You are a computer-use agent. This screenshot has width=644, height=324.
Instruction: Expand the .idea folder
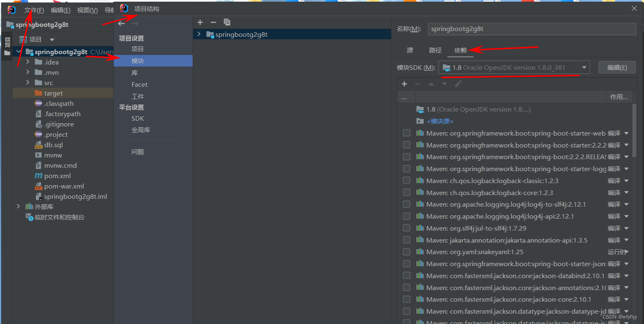click(28, 62)
